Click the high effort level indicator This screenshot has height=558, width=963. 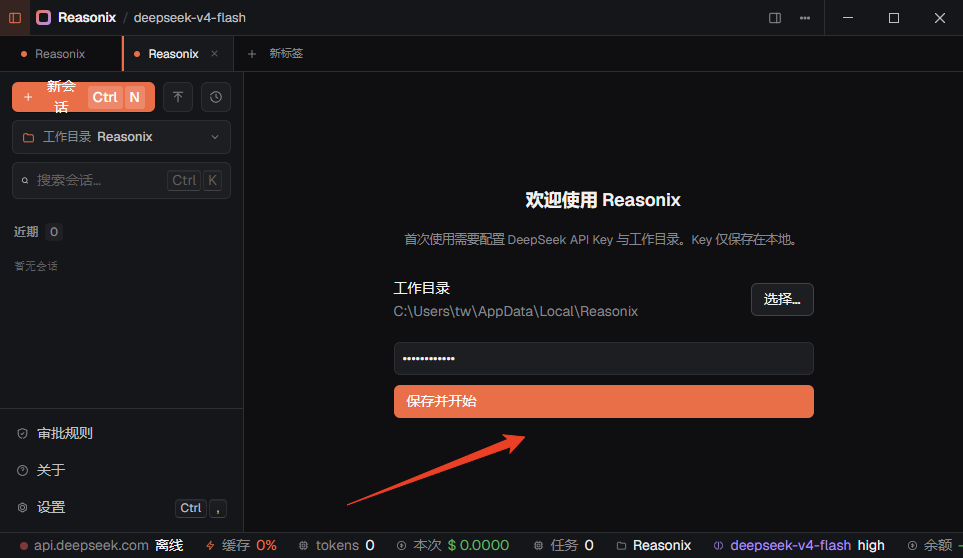coord(871,545)
